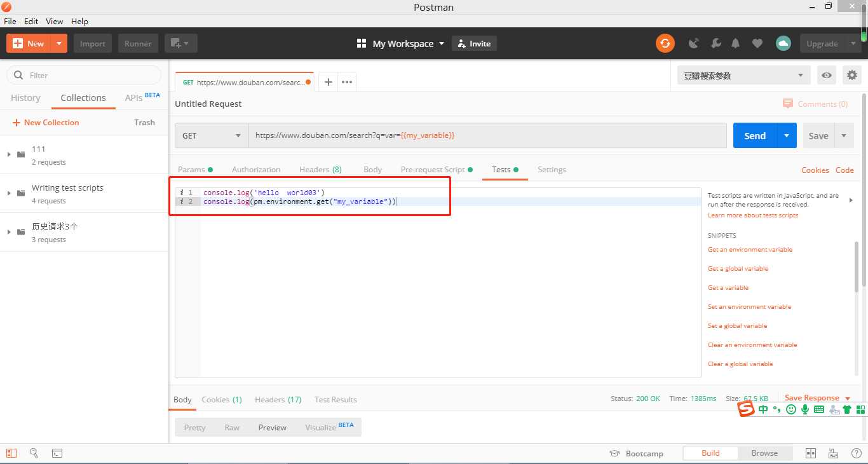Click the two-pane layout icon

811,453
